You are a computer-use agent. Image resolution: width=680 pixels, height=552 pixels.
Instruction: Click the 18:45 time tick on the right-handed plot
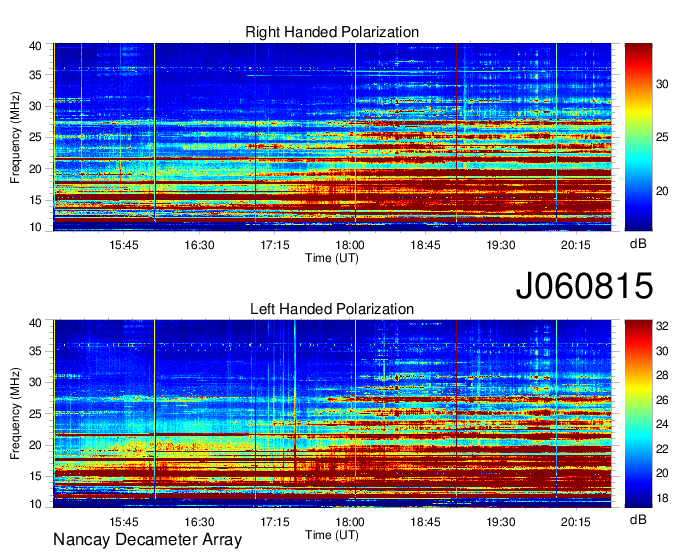click(425, 245)
